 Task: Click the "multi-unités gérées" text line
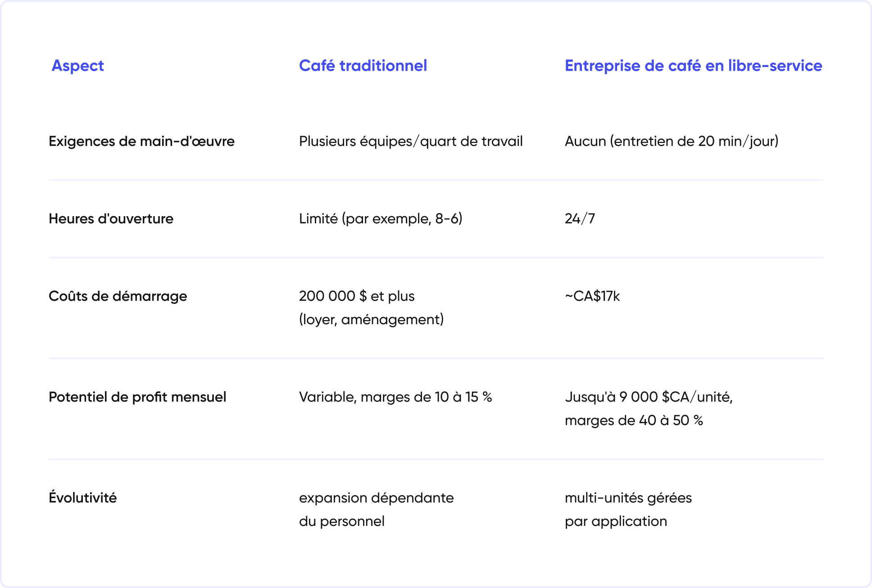[x=628, y=498]
